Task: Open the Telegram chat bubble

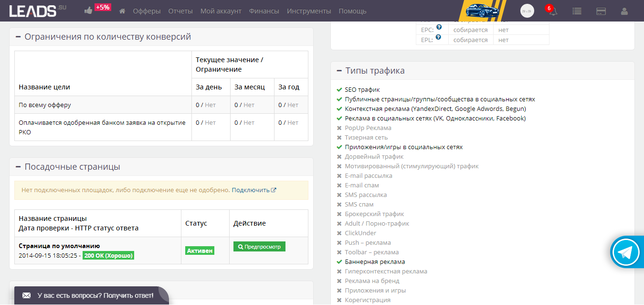Action: pos(626,253)
